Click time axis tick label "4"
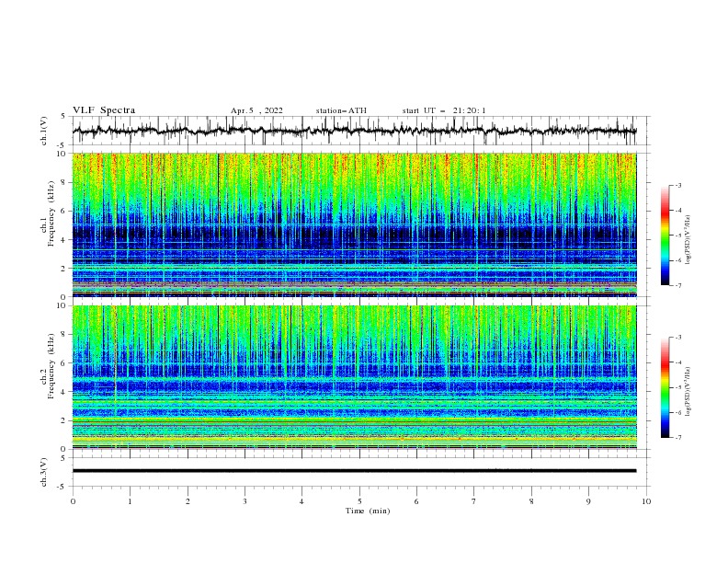 pos(301,501)
